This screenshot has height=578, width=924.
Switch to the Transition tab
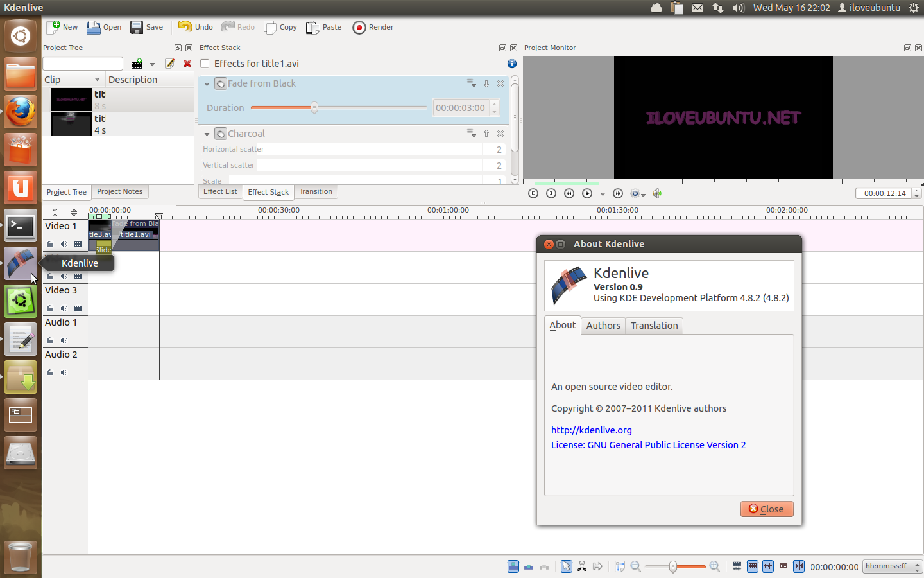coord(316,191)
